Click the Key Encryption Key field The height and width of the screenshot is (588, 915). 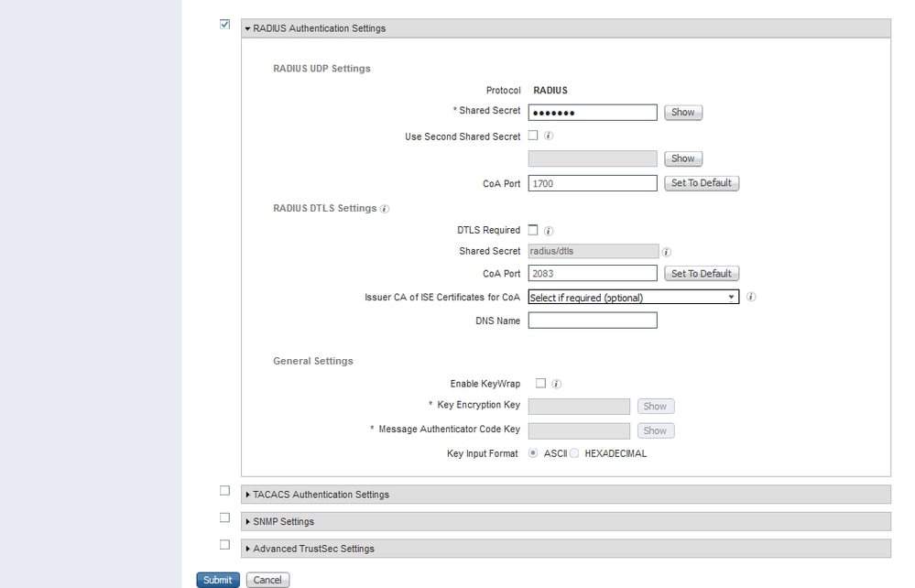point(579,407)
